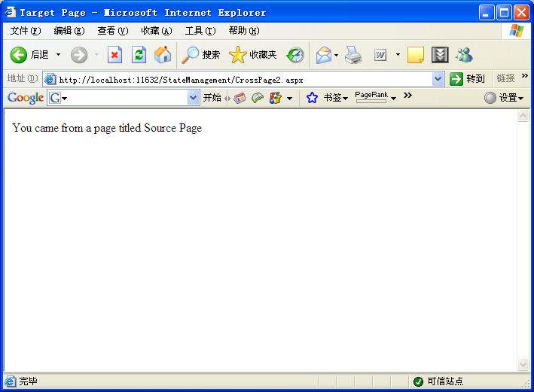Open the Bookmarks (书签) dropdown
The width and height of the screenshot is (534, 392).
[x=335, y=98]
